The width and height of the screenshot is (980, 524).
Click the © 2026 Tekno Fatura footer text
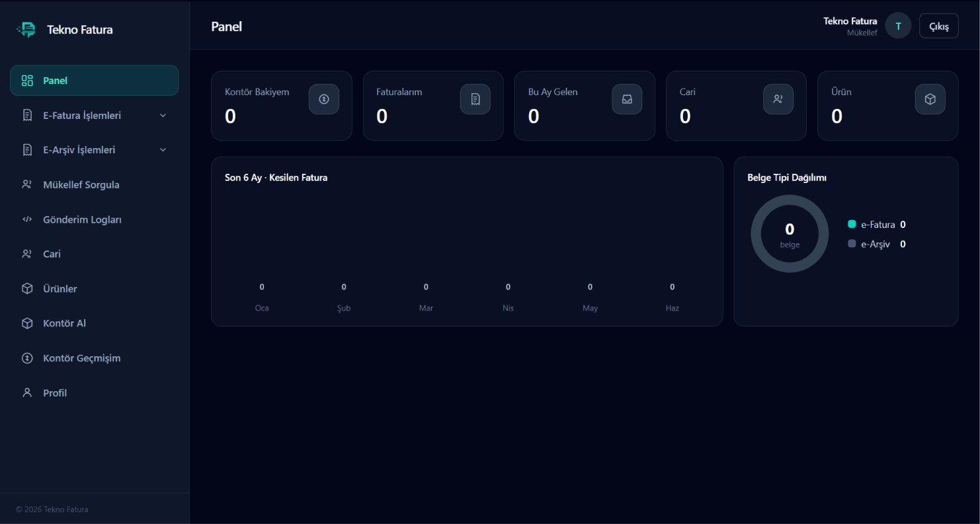click(x=52, y=509)
